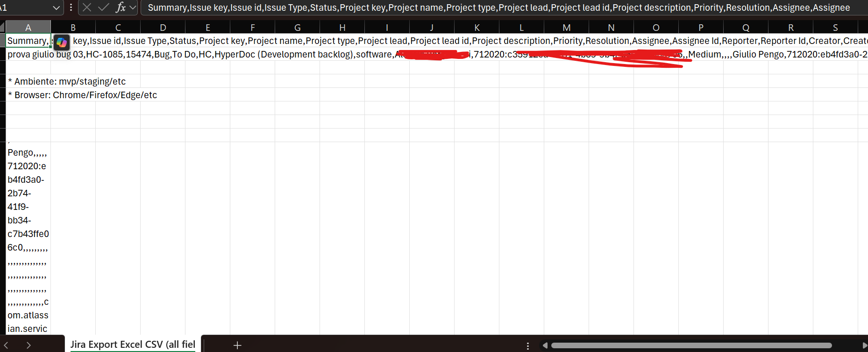Click the '* Browser: Chrome/Firefox/Edge/etc' cell
Image resolution: width=868 pixels, height=352 pixels.
28,95
